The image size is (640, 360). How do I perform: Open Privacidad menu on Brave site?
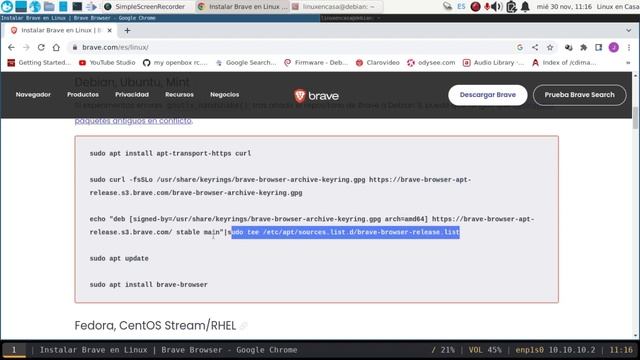[132, 95]
